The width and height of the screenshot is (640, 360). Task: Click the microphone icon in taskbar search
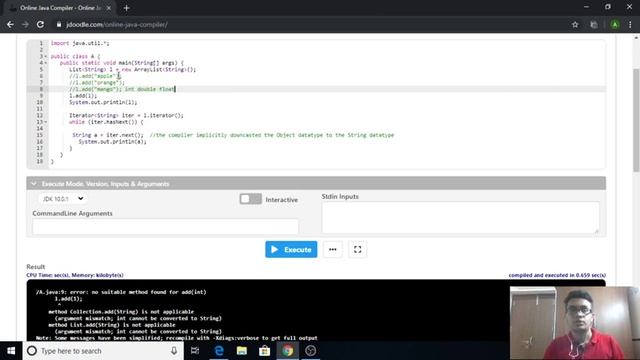[x=174, y=351]
